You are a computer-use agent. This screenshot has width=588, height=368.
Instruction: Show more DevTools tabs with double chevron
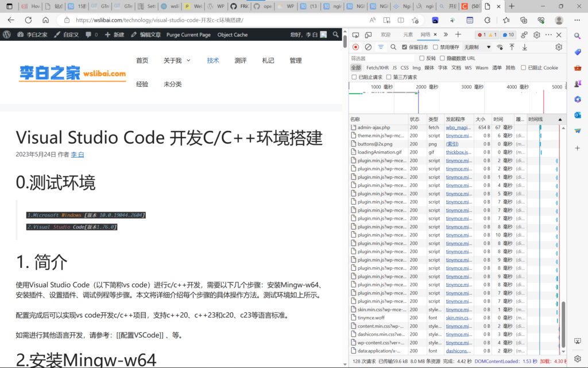tap(444, 34)
